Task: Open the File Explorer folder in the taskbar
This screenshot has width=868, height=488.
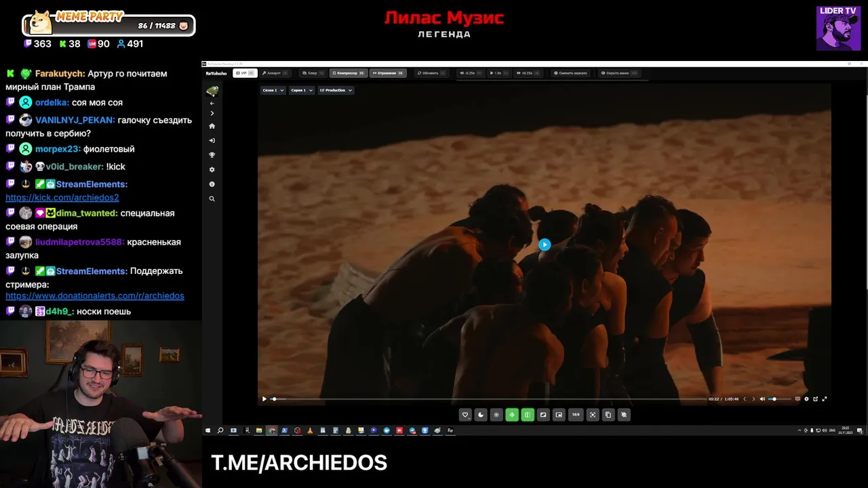Action: (259, 430)
